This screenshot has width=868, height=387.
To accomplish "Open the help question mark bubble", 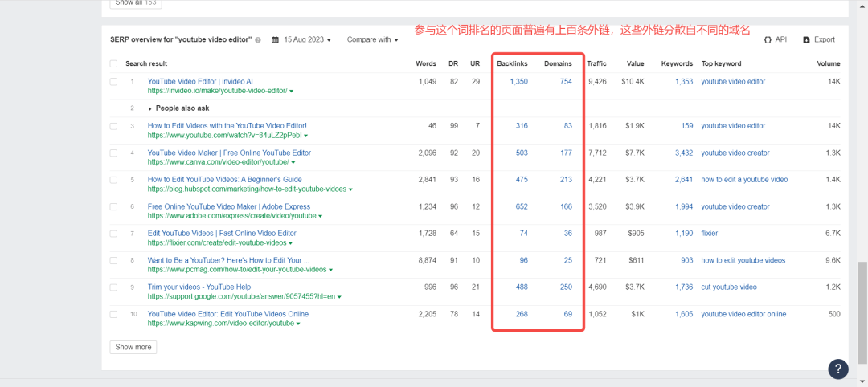I will (x=838, y=369).
